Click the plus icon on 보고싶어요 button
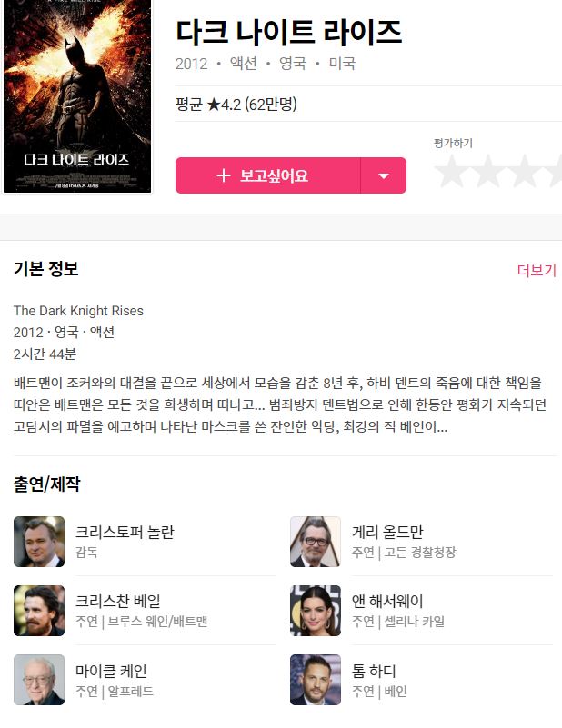This screenshot has width=562, height=728. [x=224, y=175]
